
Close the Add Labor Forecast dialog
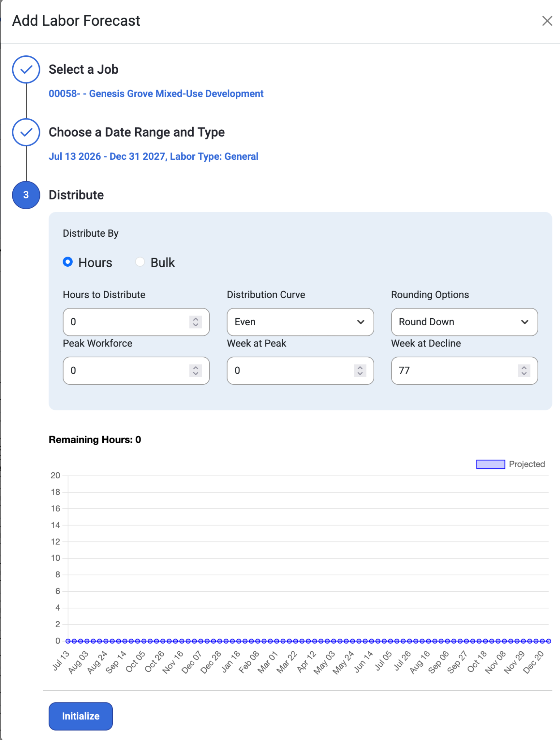pos(547,21)
